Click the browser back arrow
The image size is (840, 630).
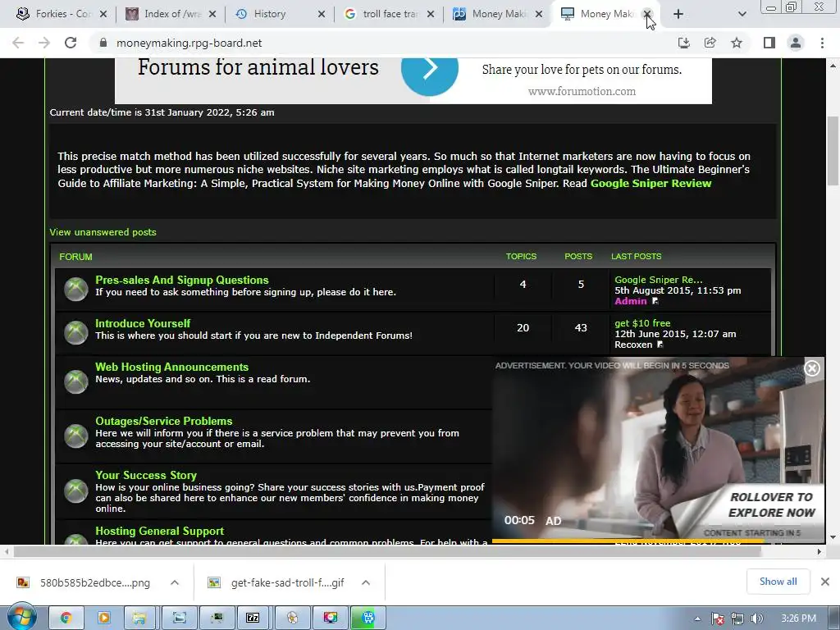(18, 43)
